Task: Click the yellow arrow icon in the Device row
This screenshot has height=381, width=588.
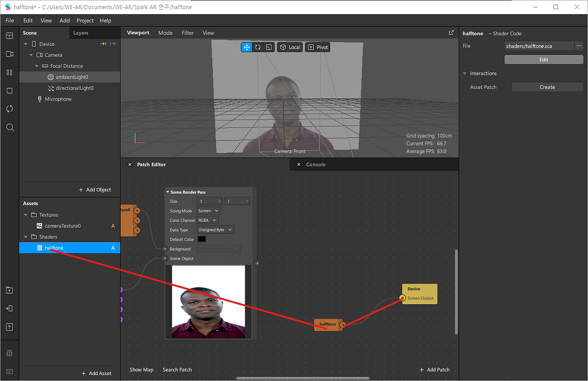Action: pos(103,44)
